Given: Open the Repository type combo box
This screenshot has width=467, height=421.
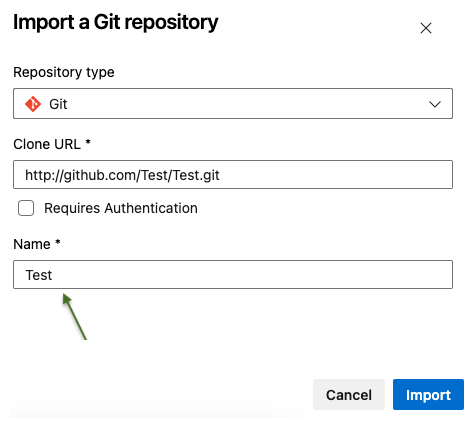Looking at the screenshot, I should [233, 103].
